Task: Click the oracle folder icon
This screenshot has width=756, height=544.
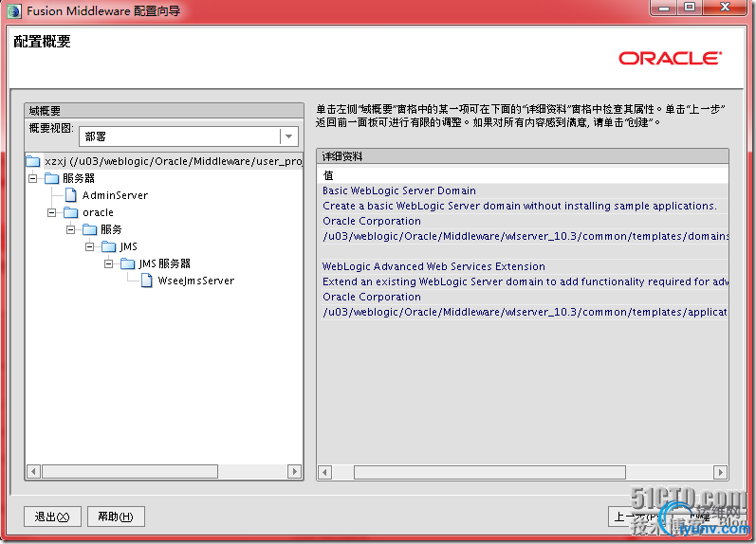Action: pyautogui.click(x=71, y=212)
